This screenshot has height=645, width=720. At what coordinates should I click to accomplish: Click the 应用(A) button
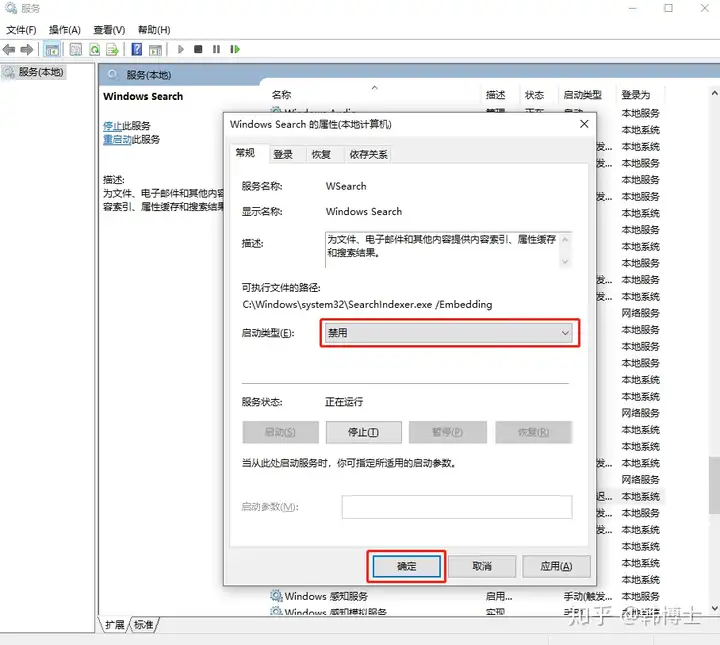pyautogui.click(x=556, y=566)
